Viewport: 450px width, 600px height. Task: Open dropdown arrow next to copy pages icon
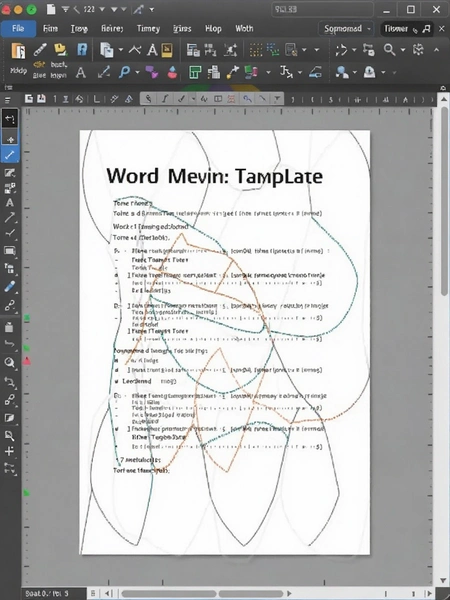point(121,50)
